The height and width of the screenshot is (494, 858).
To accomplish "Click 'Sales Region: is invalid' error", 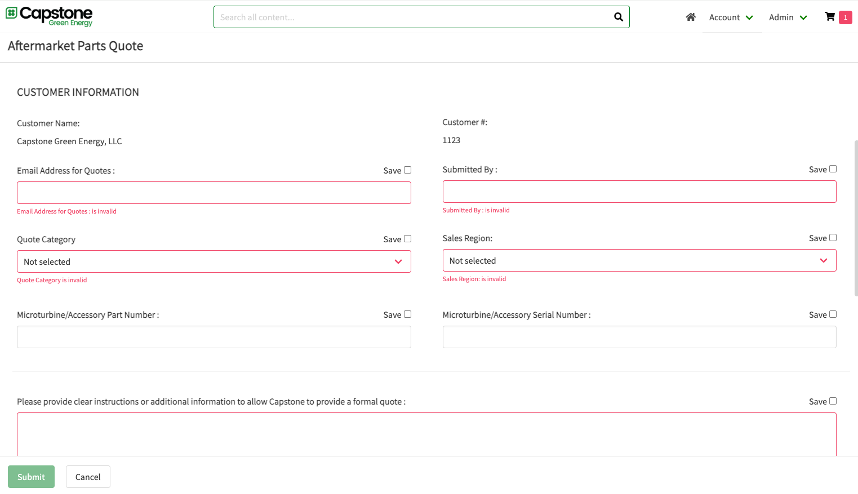I will coord(474,279).
